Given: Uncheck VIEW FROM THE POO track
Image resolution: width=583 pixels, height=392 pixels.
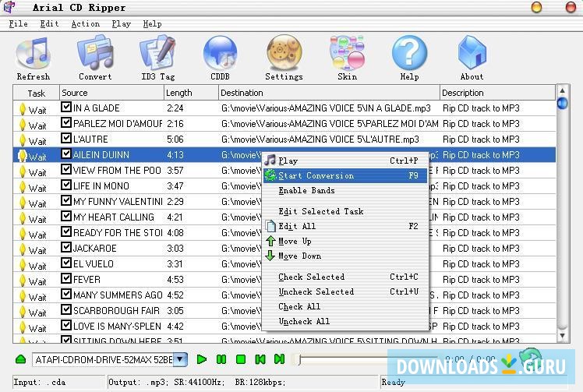Looking at the screenshot, I should pyautogui.click(x=65, y=170).
